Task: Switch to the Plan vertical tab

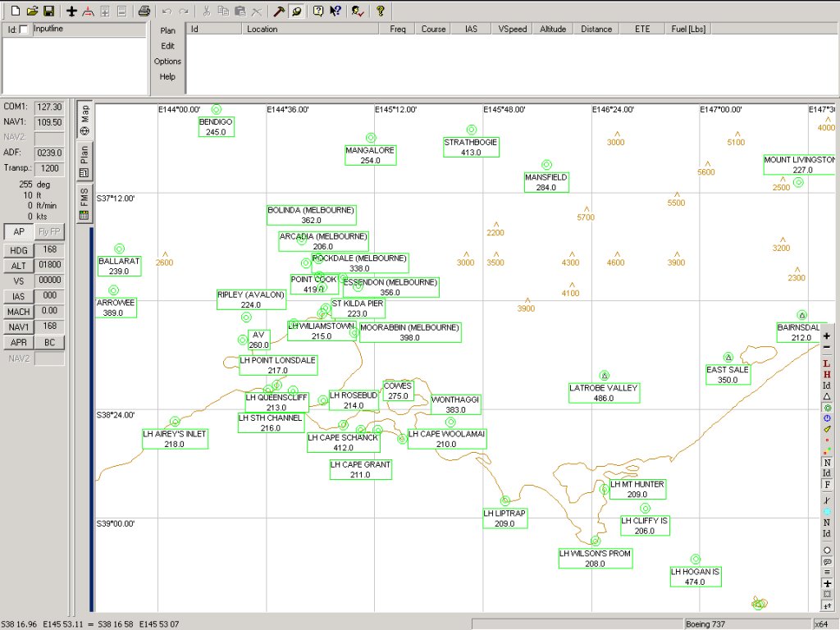Action: point(84,162)
